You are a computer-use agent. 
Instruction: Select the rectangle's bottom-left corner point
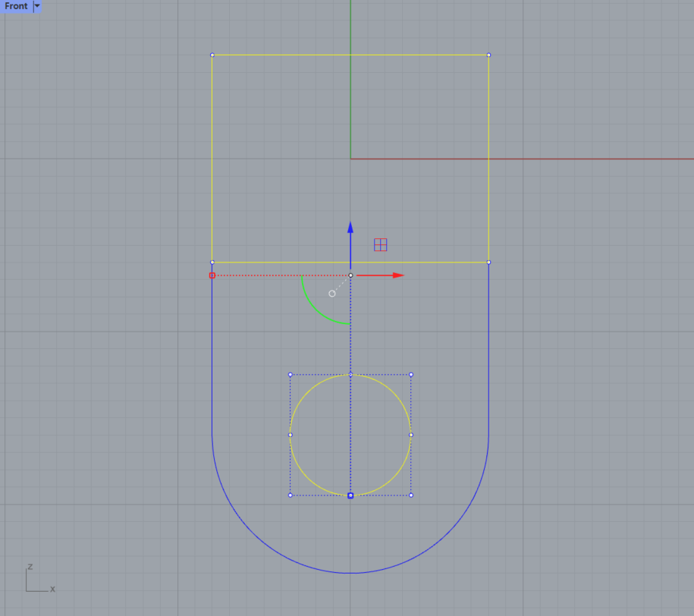pyautogui.click(x=212, y=262)
